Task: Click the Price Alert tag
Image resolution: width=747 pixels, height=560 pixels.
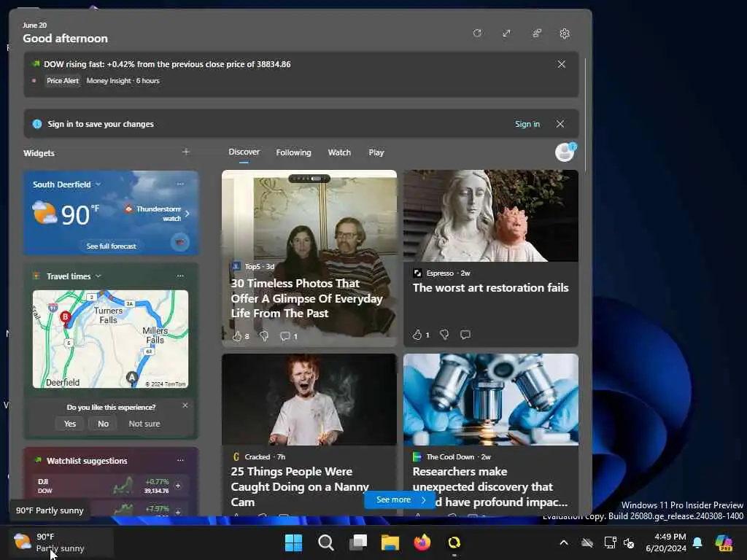Action: tap(63, 80)
